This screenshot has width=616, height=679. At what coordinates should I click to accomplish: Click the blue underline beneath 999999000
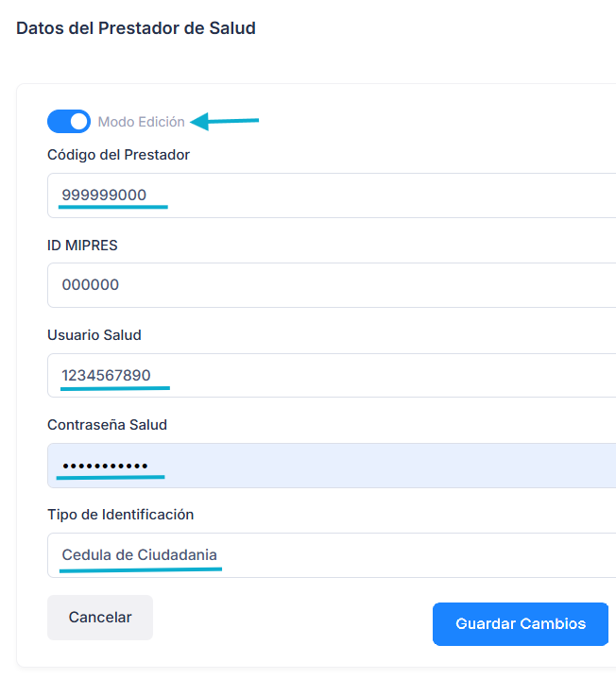tap(113, 206)
